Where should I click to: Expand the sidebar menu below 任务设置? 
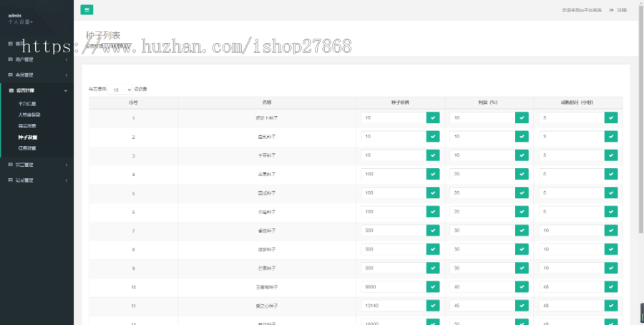(37, 165)
